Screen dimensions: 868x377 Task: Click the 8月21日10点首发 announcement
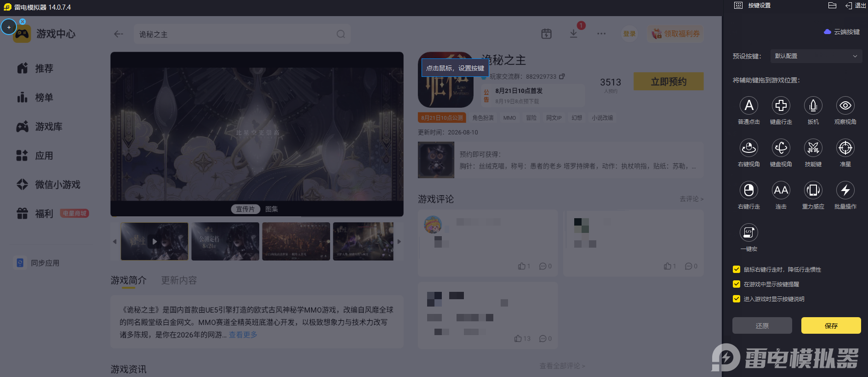[x=519, y=91]
